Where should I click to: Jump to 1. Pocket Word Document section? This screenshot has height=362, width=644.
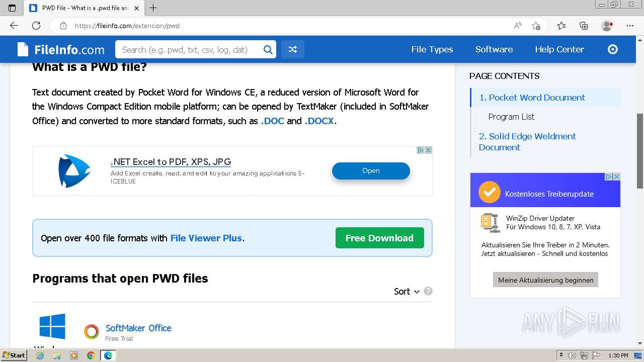[532, 98]
